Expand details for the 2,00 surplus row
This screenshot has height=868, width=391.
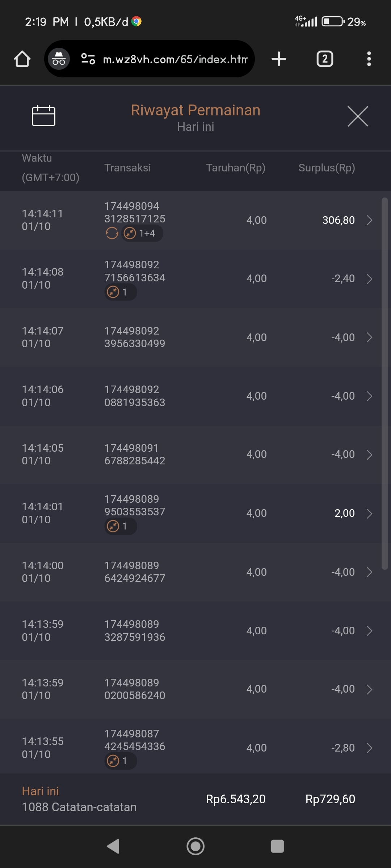coord(369,514)
